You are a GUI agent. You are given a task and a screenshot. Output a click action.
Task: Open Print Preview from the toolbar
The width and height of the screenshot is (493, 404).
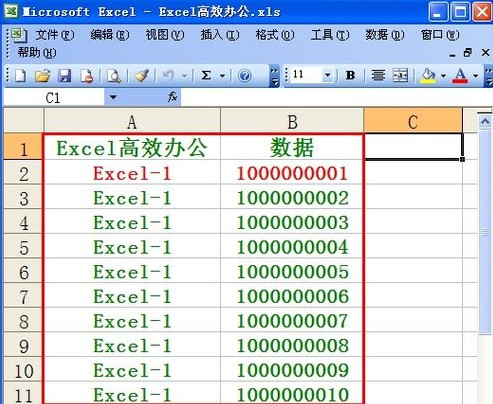114,76
